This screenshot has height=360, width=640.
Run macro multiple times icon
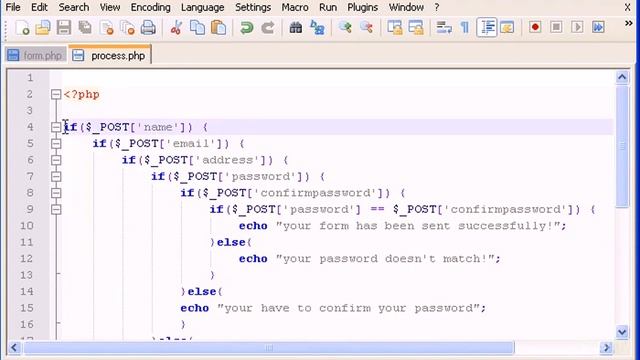598,27
